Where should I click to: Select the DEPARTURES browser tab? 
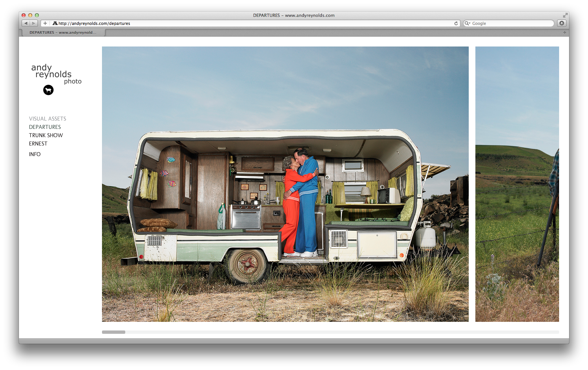[x=63, y=33]
